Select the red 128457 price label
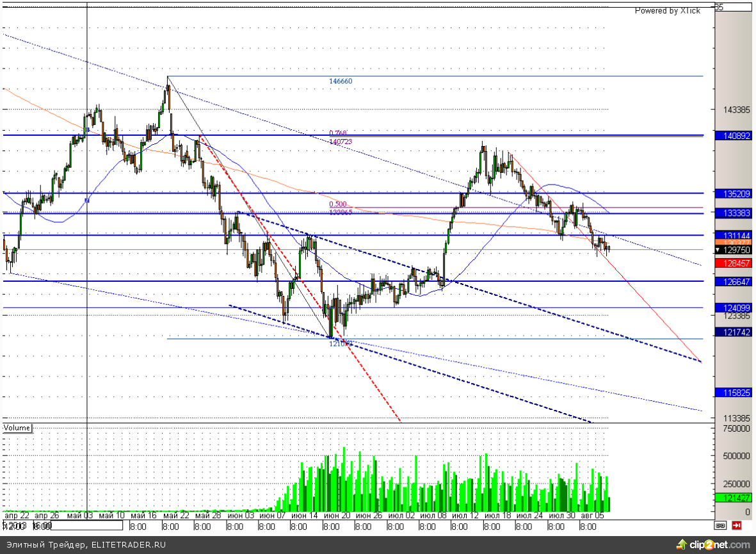The height and width of the screenshot is (554, 756). coord(733,263)
